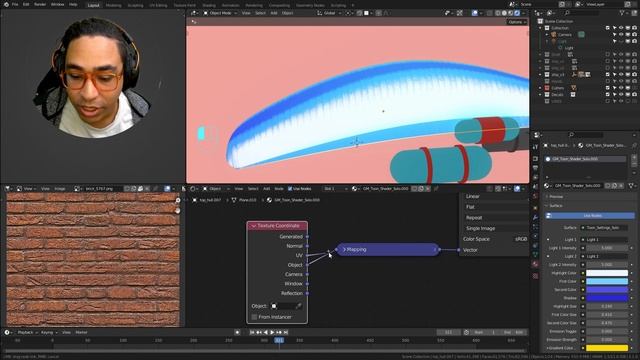Open the File menu
The image size is (640, 360).
[x=15, y=4]
